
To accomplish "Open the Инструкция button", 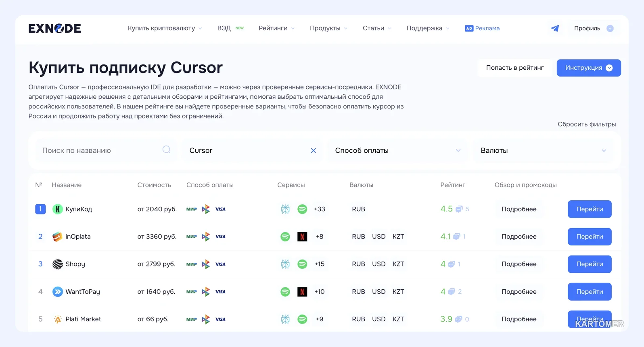I will [x=589, y=68].
